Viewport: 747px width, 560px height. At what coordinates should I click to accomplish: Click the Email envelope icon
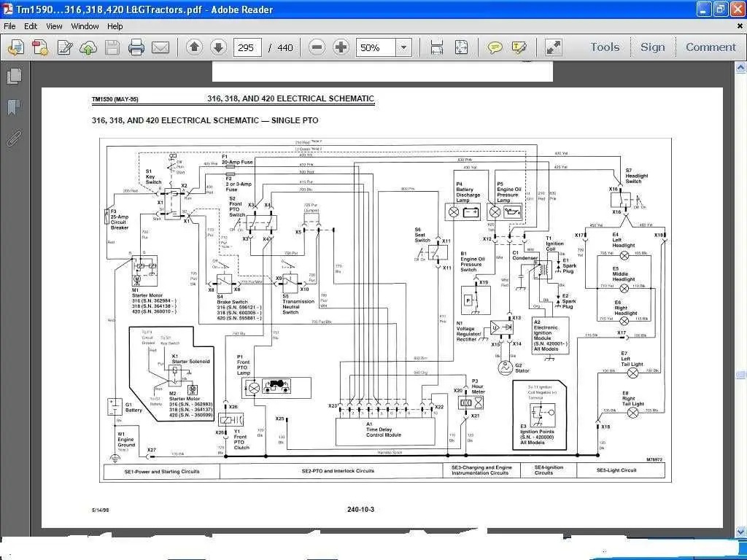[160, 47]
